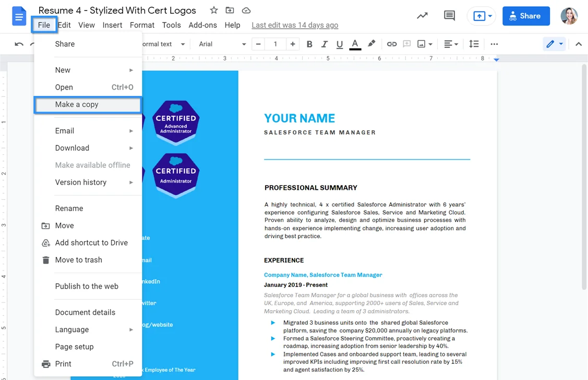The width and height of the screenshot is (588, 380).
Task: Click the Certified Administrator badge
Action: [x=176, y=175]
